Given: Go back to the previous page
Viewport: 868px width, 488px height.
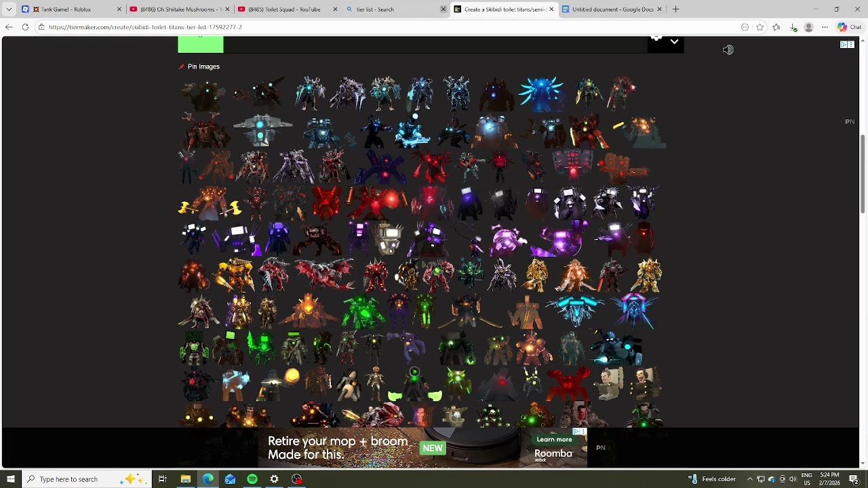Looking at the screenshot, I should 9,27.
